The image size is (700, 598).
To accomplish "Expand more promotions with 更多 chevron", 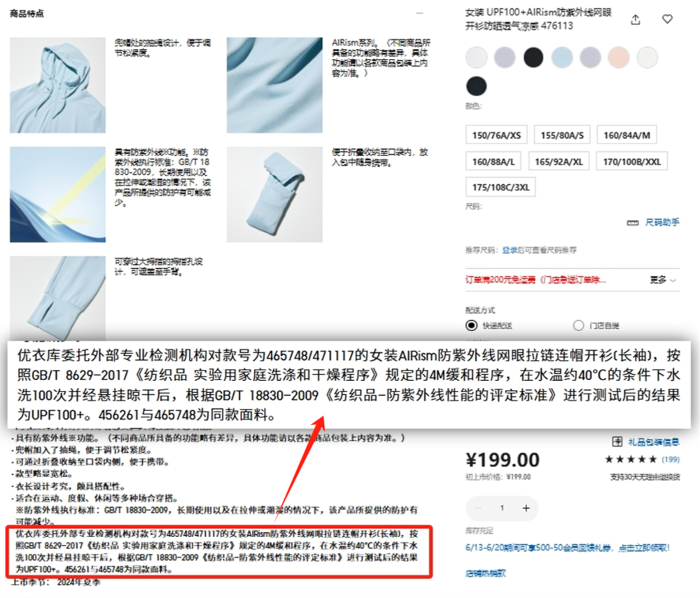I will click(663, 280).
